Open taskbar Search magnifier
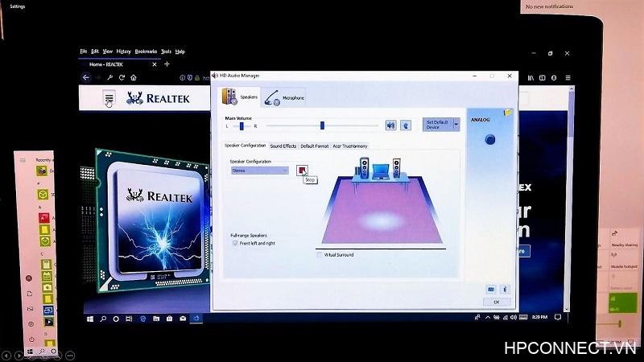This screenshot has width=644, height=362. (x=103, y=319)
